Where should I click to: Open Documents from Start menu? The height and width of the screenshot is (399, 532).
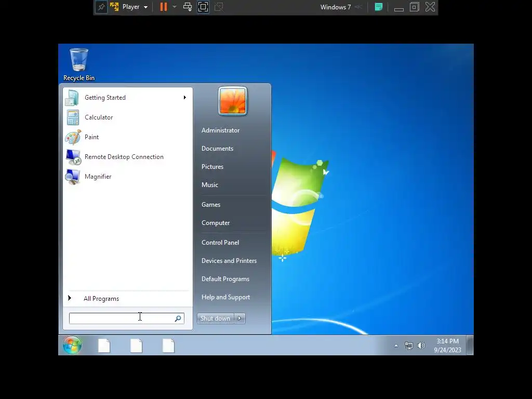218,149
